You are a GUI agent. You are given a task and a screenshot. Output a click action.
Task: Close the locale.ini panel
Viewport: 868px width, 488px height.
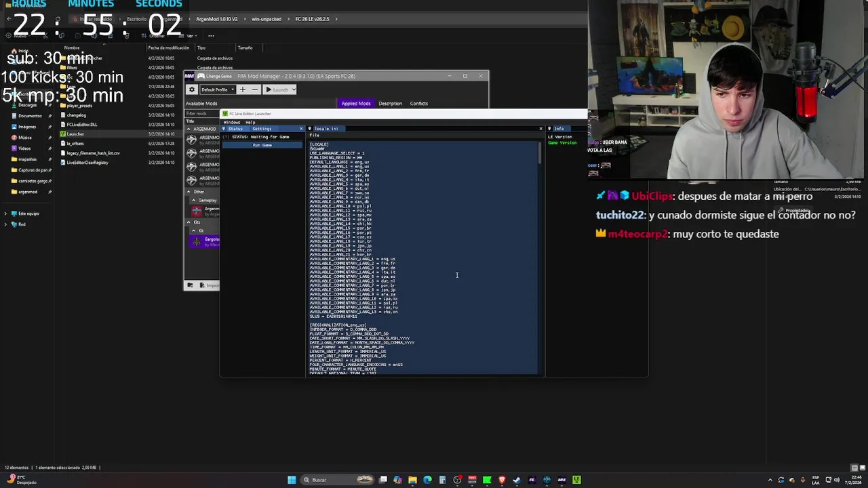540,129
